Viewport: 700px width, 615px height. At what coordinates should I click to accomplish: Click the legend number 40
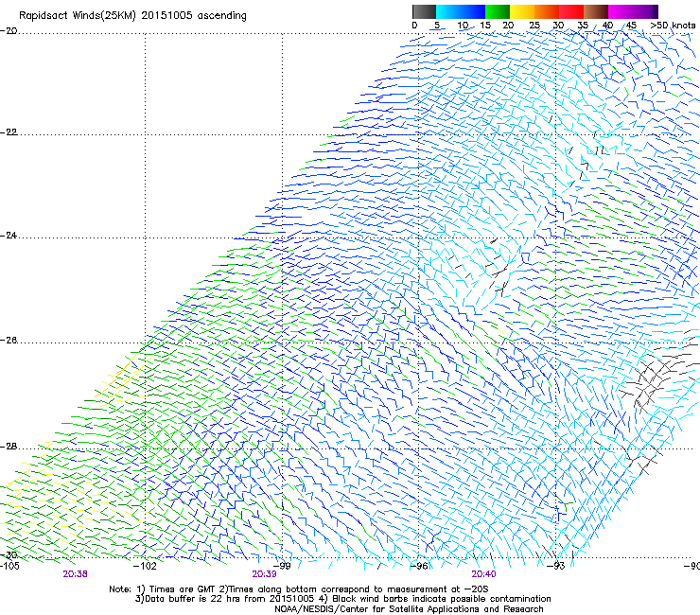[x=607, y=26]
